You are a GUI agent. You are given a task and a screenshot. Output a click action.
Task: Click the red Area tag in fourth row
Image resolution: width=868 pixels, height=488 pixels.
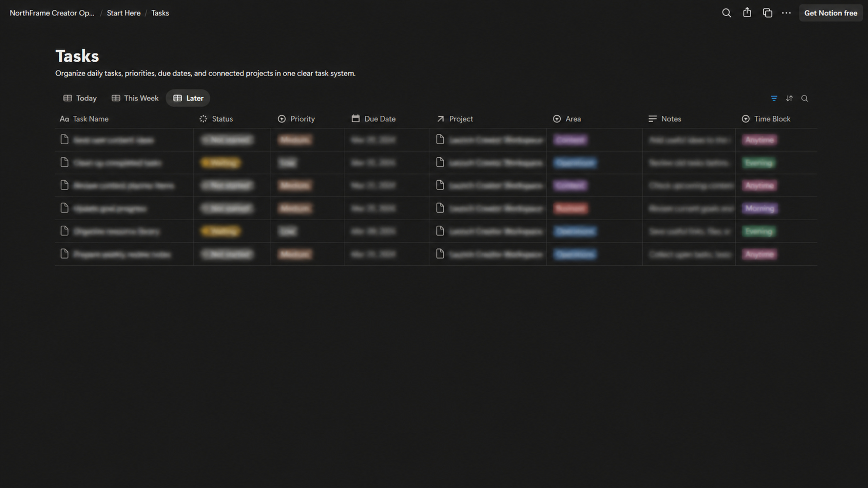[571, 208]
